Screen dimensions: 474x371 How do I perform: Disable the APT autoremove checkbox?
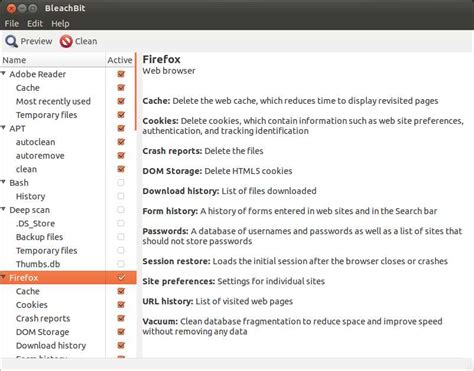tap(121, 155)
